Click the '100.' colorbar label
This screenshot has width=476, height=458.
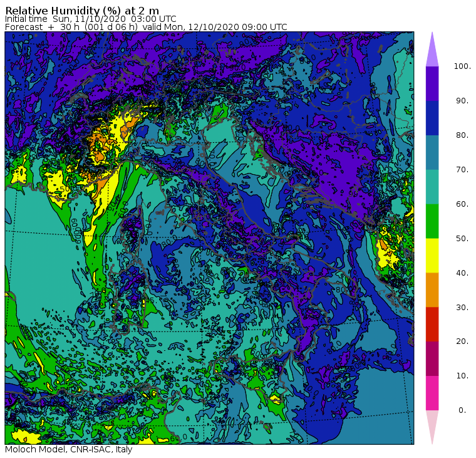point(462,66)
